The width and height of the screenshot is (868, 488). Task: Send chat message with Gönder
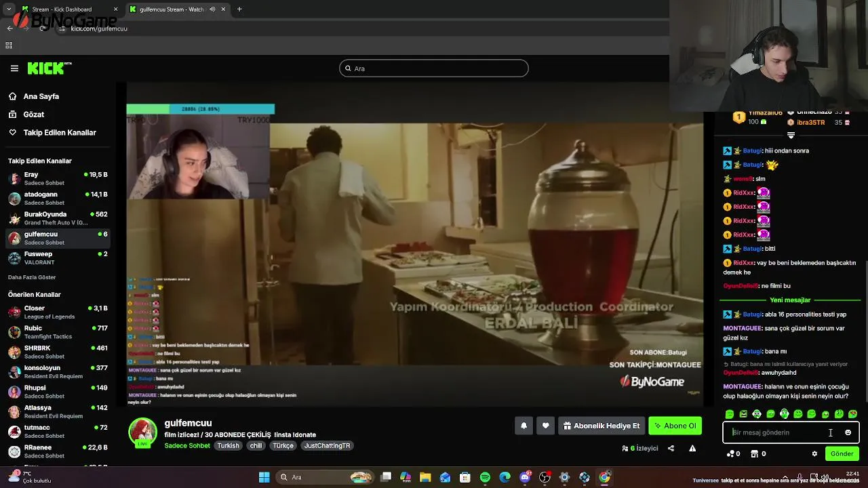[842, 453]
